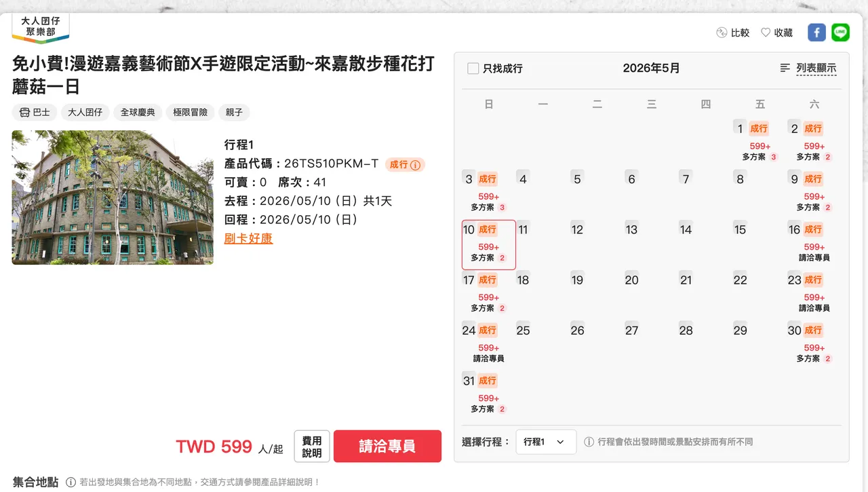Click the Chiayi building tour photo

[x=113, y=197]
